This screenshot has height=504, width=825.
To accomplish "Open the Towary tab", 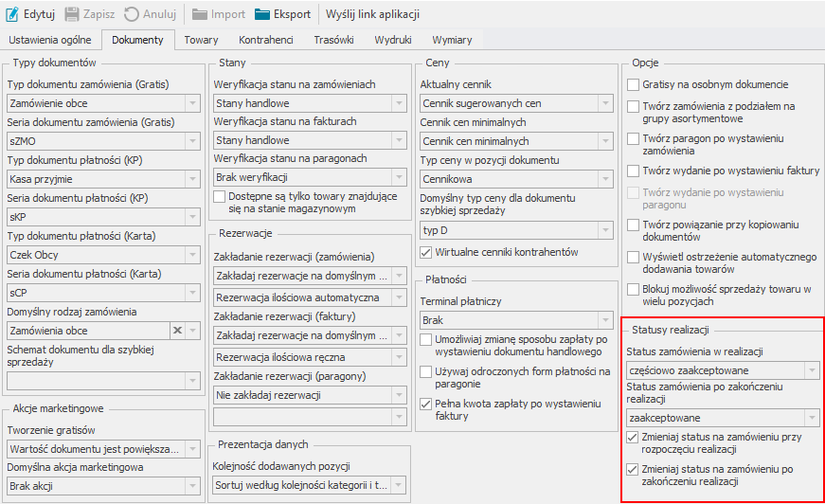I will click(x=201, y=40).
